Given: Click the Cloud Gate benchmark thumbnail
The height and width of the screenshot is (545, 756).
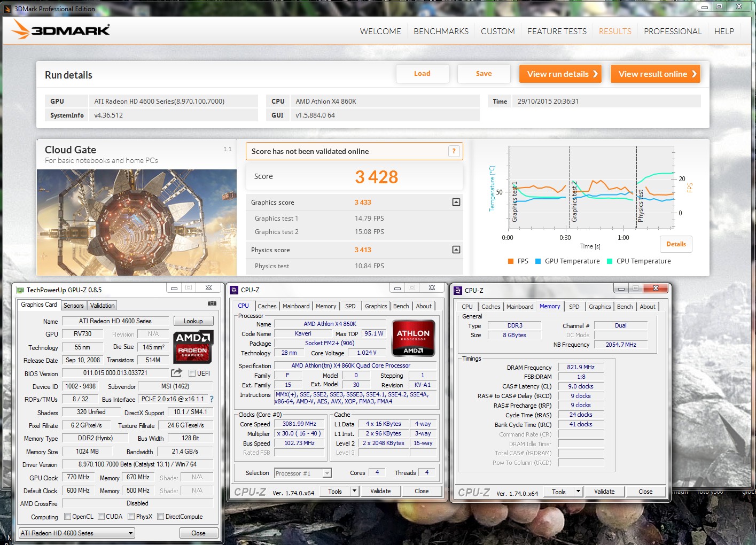Looking at the screenshot, I should click(137, 222).
